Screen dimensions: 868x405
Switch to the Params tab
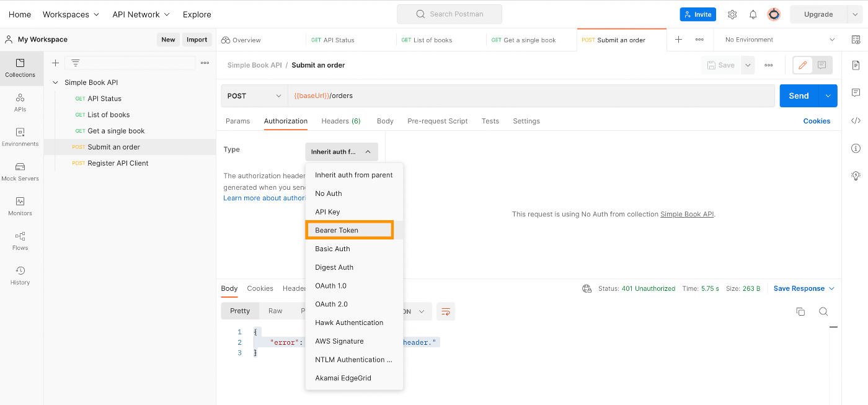(x=238, y=121)
